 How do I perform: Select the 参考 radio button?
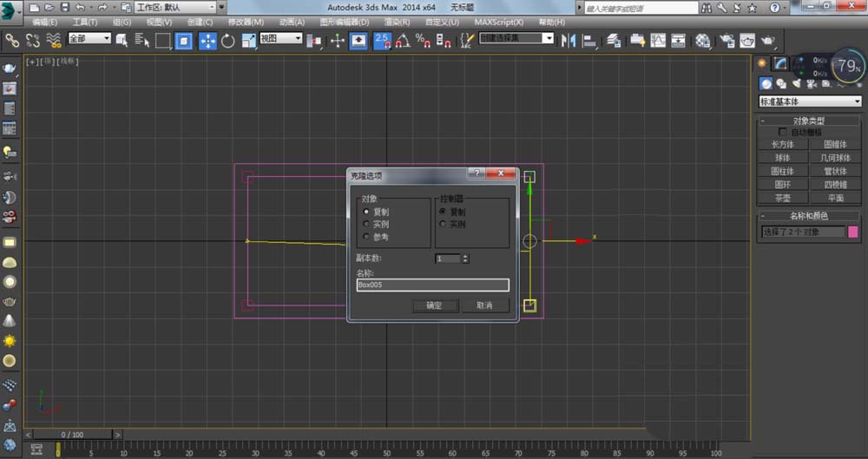[367, 237]
